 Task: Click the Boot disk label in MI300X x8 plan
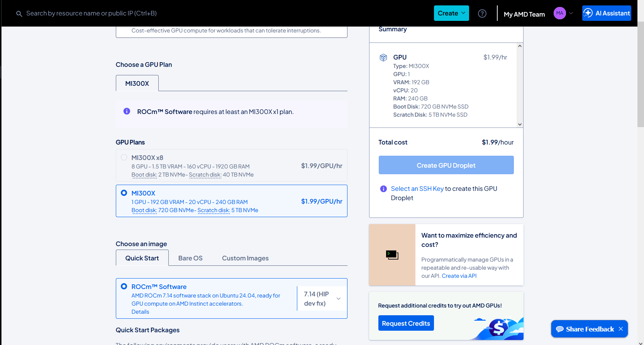[144, 175]
